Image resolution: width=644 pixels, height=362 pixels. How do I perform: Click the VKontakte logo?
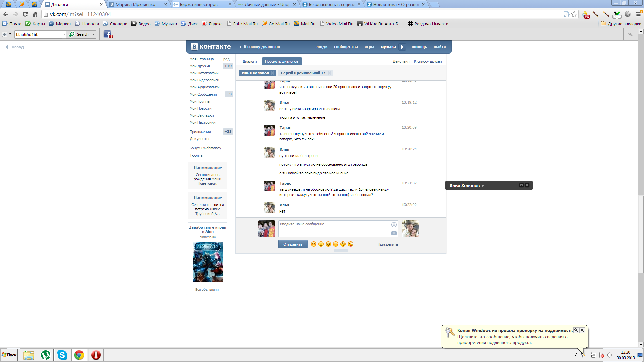(211, 47)
